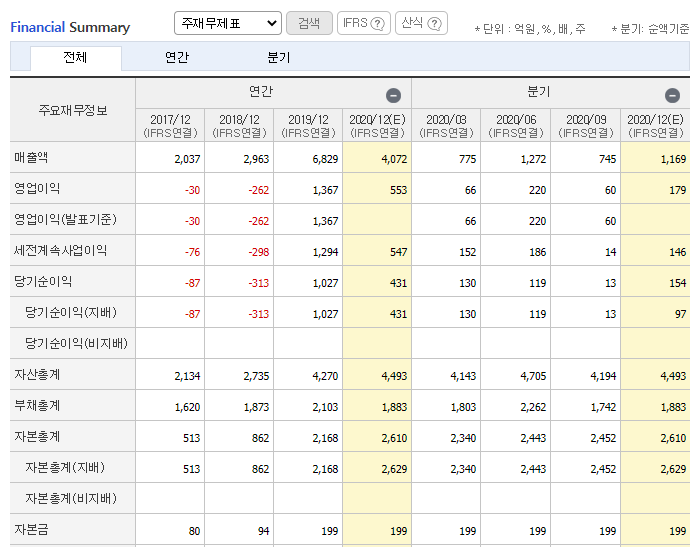This screenshot has height=547, width=696.
Task: Click the quarterly 2020/12(E) column header
Action: (656, 126)
